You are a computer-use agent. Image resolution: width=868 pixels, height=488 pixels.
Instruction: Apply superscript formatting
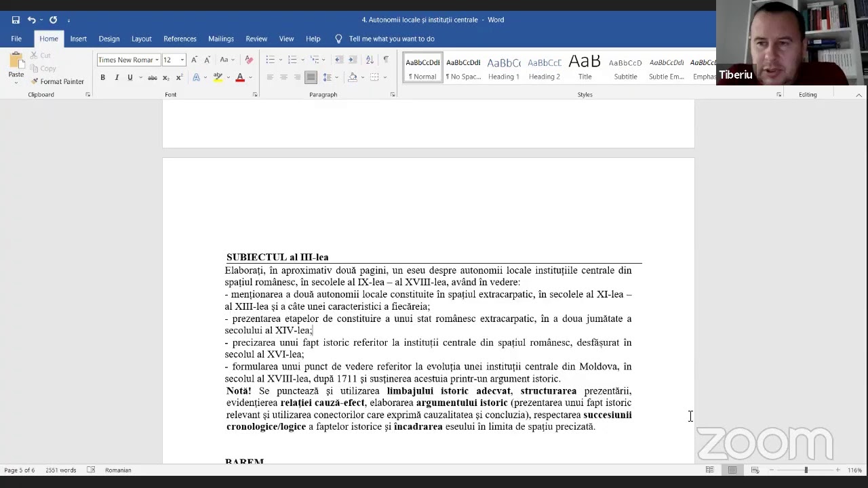coord(179,77)
